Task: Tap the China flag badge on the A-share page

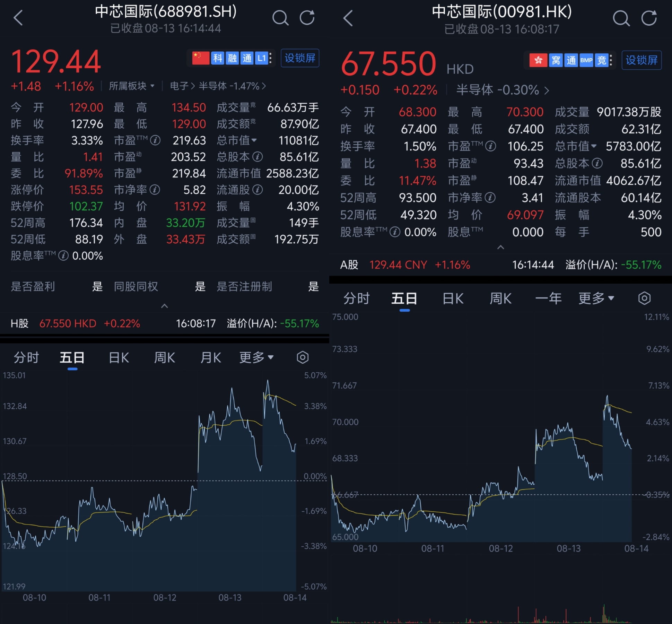Action: click(201, 58)
